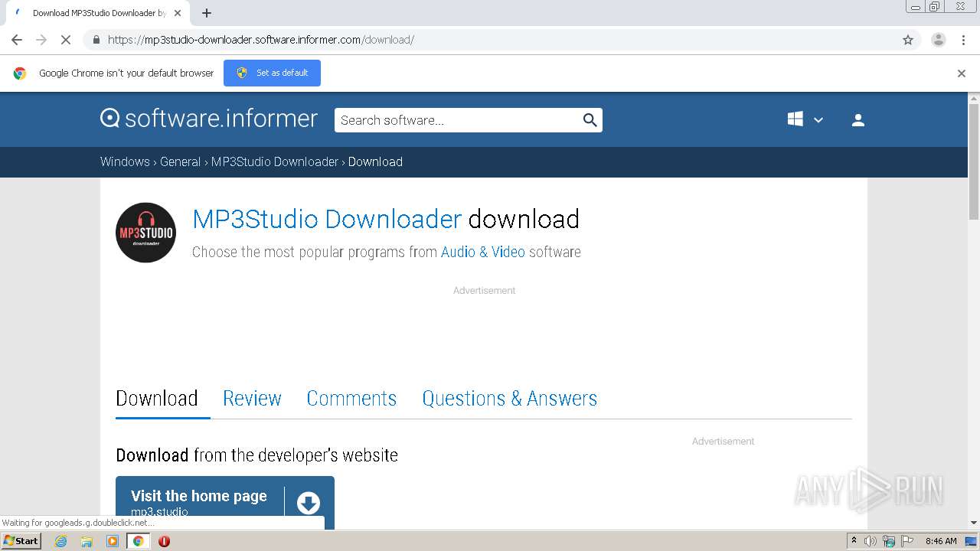This screenshot has width=980, height=551.
Task: Click the Google Chrome logo in notification bar
Action: pos(20,73)
